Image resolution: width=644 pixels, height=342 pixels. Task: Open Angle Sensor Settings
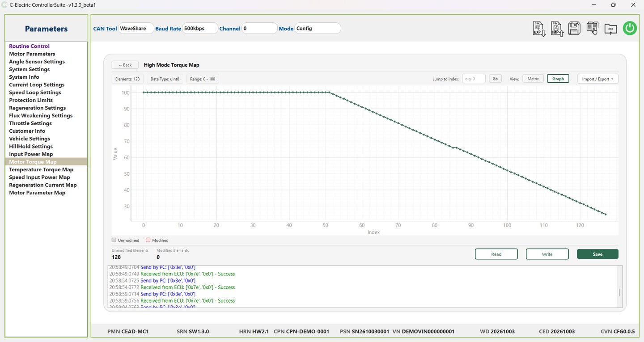coord(37,62)
